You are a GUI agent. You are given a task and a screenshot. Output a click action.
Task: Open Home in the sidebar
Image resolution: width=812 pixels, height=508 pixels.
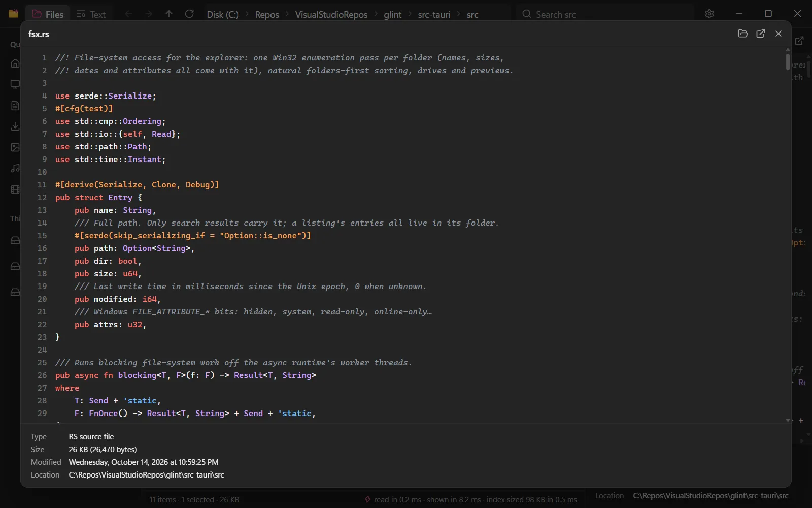pyautogui.click(x=15, y=63)
